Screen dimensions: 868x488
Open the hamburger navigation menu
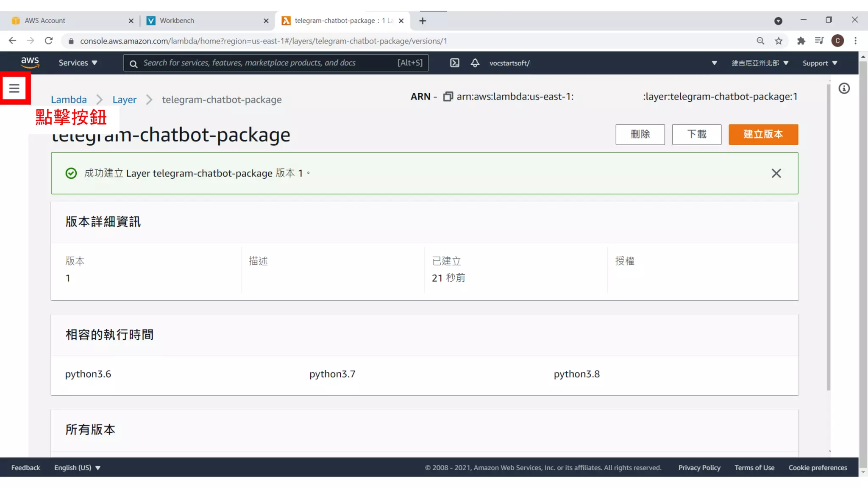pos(14,88)
